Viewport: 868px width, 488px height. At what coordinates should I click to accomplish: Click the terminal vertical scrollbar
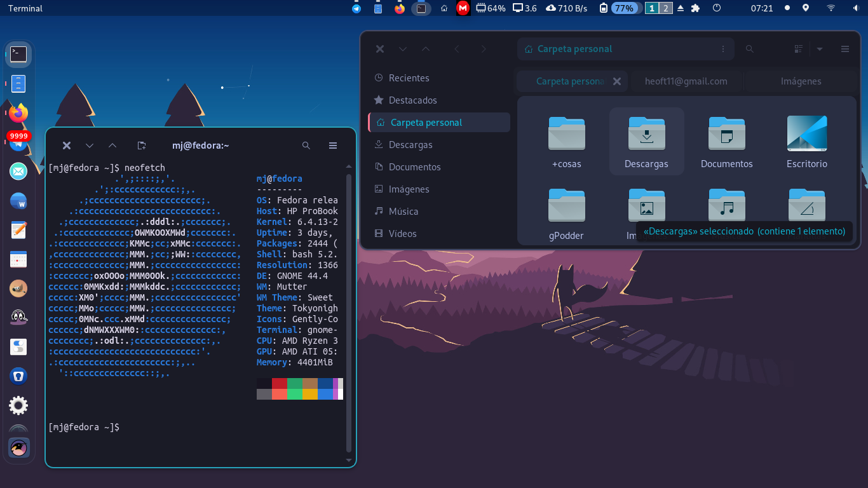click(348, 314)
